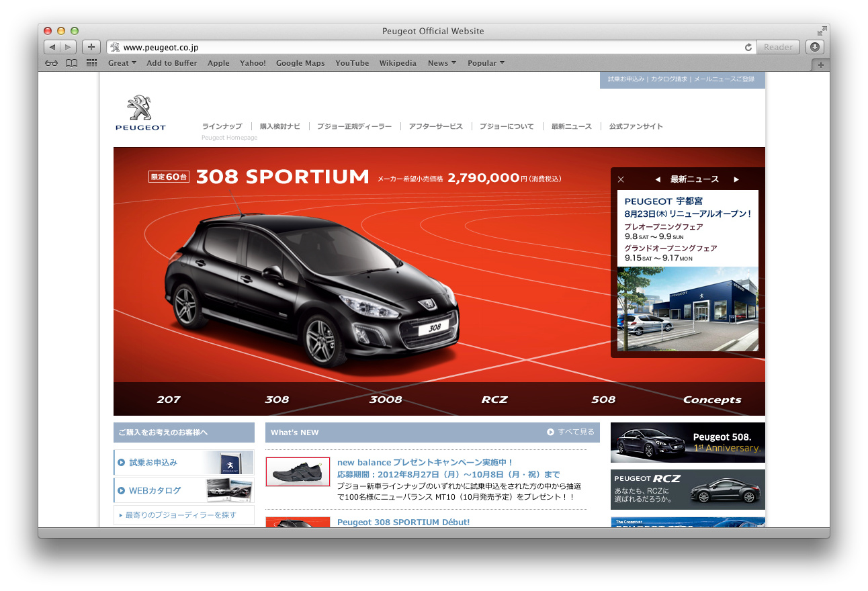The height and width of the screenshot is (591, 868).
Task: Click the www.peugeot.co.jp address field
Action: click(x=430, y=47)
